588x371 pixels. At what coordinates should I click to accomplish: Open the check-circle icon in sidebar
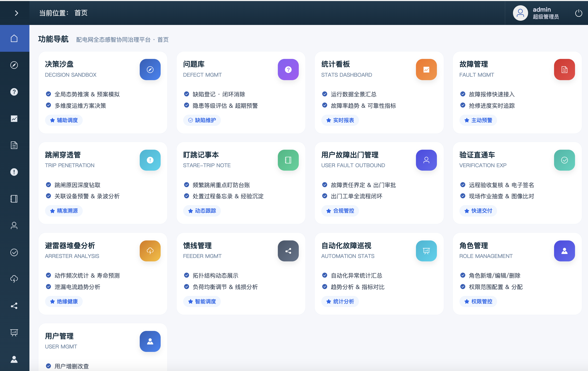(x=14, y=252)
